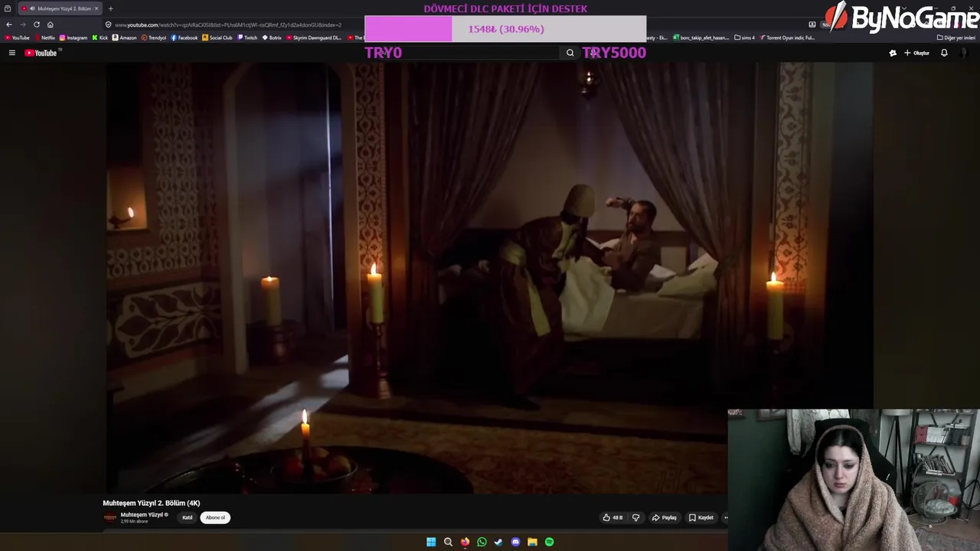Viewport: 980px width, 551px height.
Task: Click the Abone ol subscribe button
Action: 215,517
